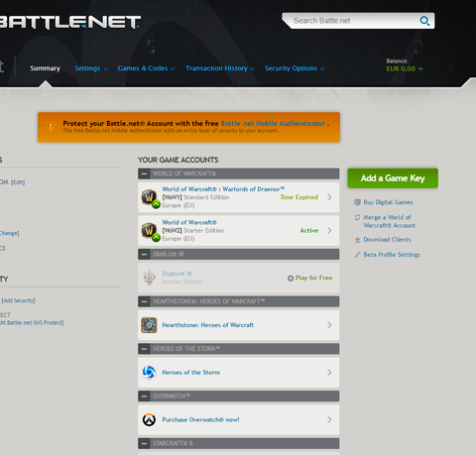The height and width of the screenshot is (455, 476).
Task: Collapse the Overwatch section
Action: click(144, 396)
